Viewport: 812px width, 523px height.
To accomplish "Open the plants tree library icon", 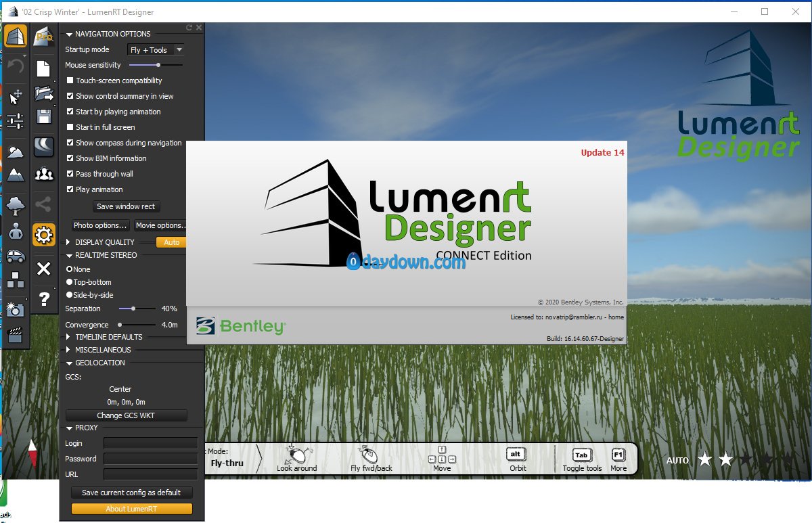I will click(16, 204).
